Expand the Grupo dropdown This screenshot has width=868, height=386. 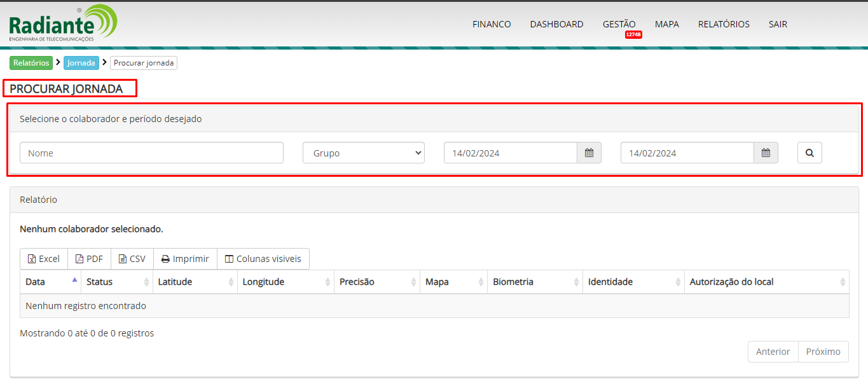pyautogui.click(x=364, y=153)
